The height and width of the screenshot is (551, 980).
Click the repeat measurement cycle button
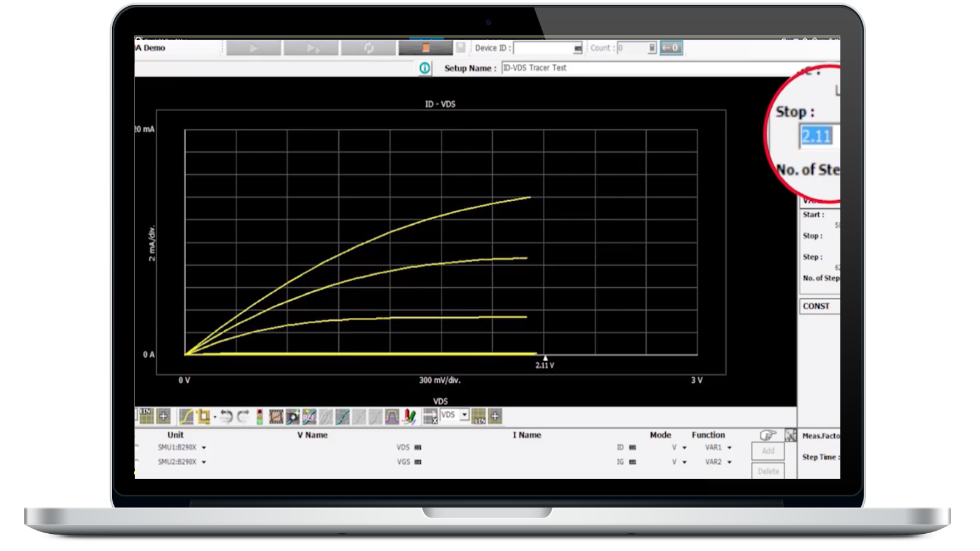pos(368,48)
